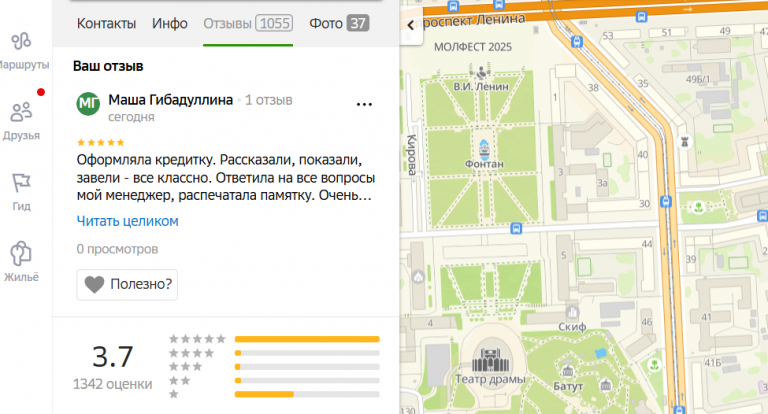Open Маша Гибадуллина profile name

coord(170,100)
